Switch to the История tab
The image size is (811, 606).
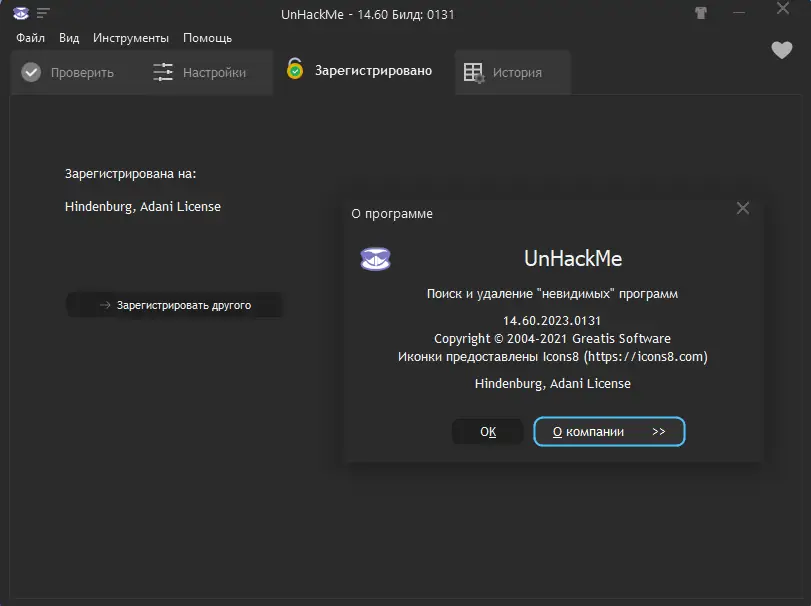[512, 71]
